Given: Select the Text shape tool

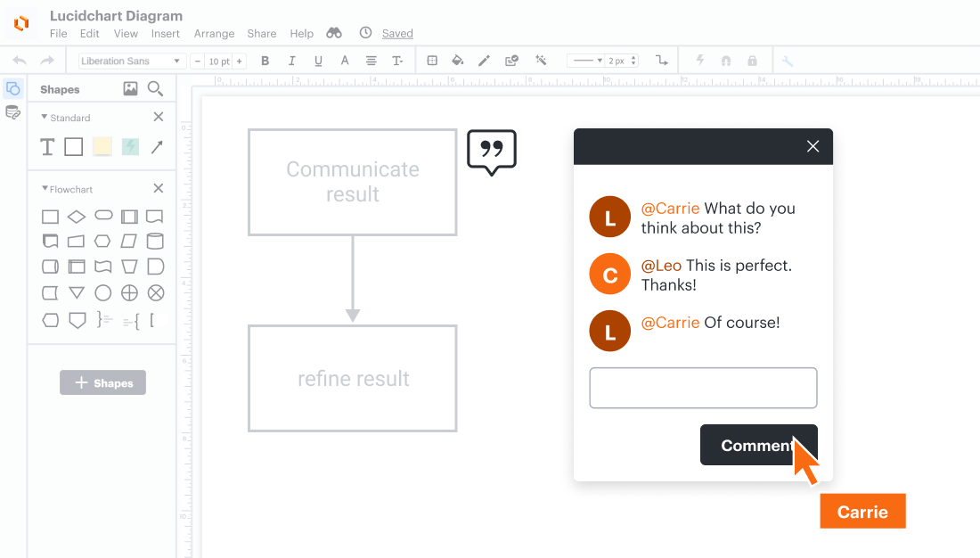Looking at the screenshot, I should tap(48, 147).
